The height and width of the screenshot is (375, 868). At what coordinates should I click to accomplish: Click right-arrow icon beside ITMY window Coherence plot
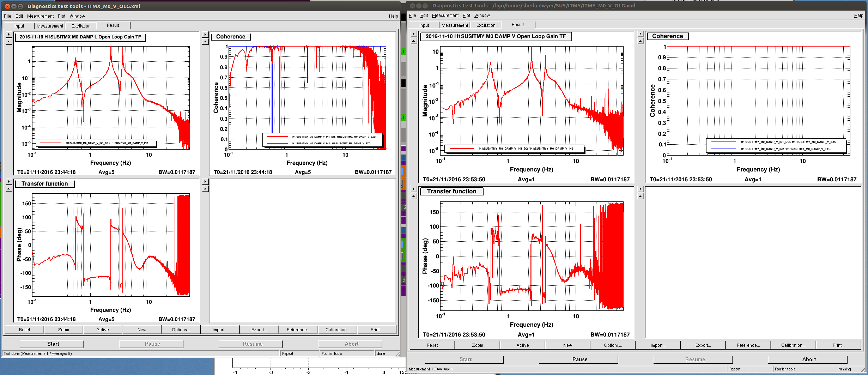641,34
